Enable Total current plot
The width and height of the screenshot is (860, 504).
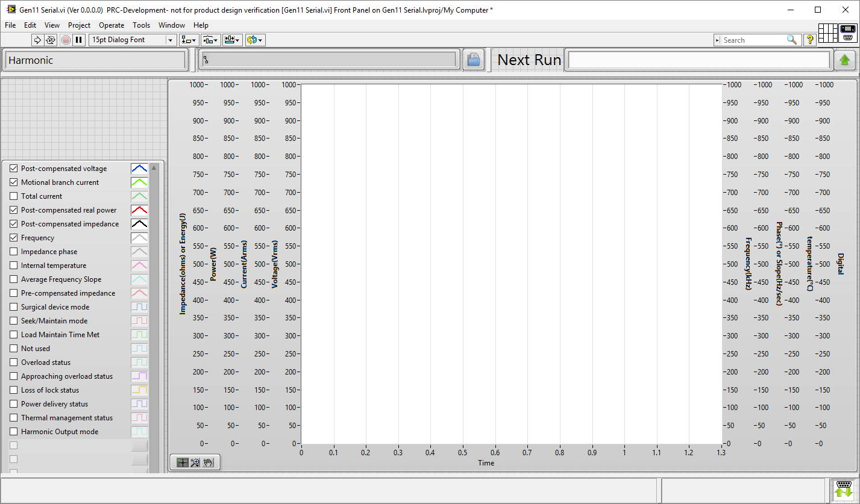(14, 196)
